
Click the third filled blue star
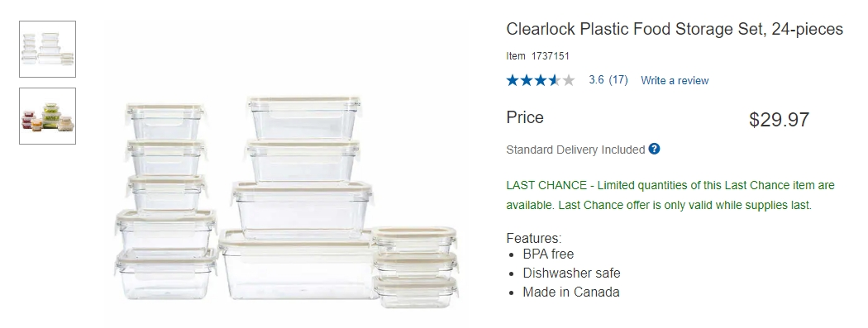(541, 81)
